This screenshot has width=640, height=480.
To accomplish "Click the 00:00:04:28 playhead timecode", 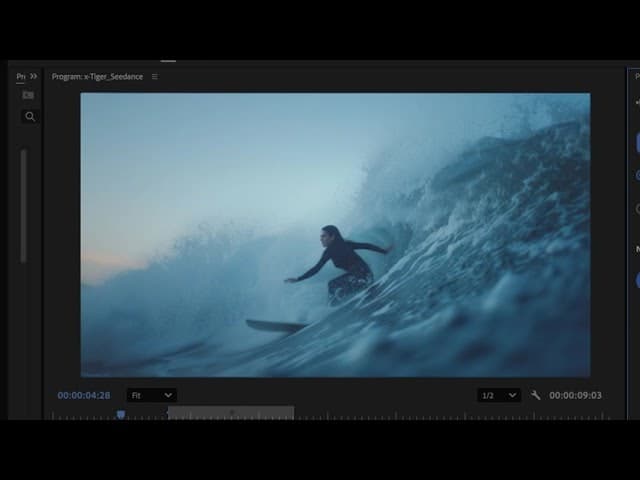I will pyautogui.click(x=84, y=395).
